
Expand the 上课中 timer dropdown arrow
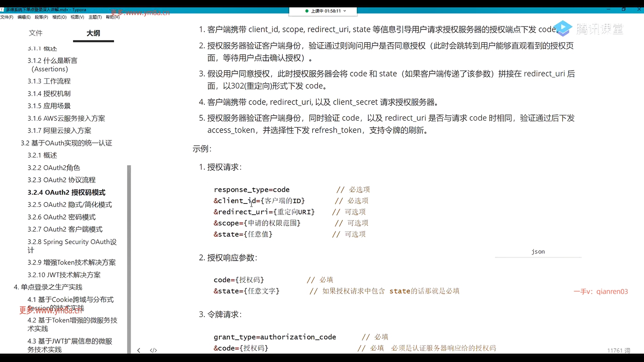pos(345,11)
